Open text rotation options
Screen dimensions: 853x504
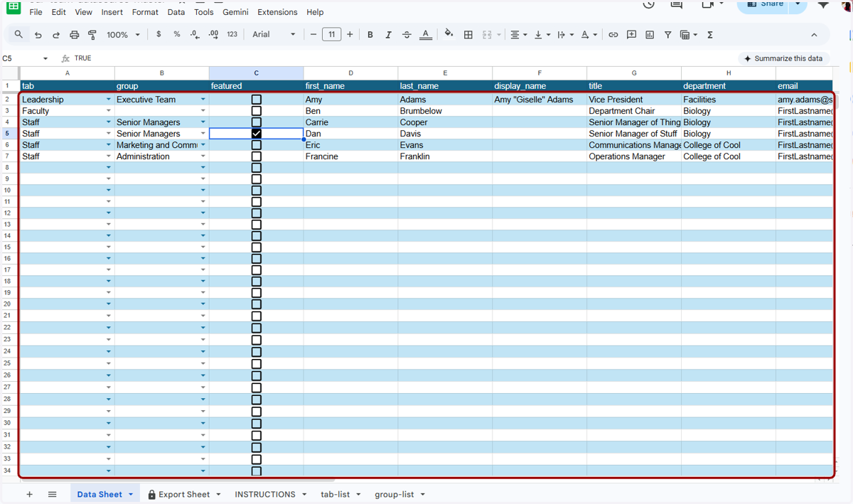point(589,34)
